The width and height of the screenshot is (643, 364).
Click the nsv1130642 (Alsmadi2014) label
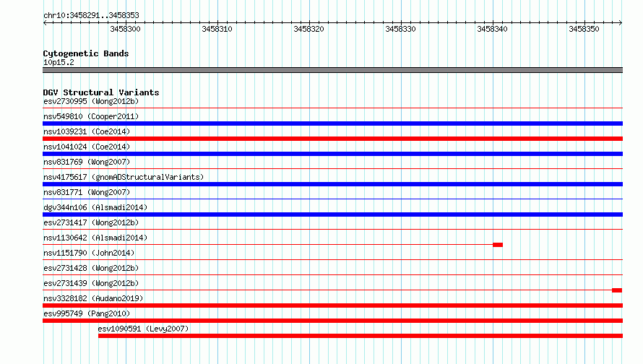coord(95,238)
